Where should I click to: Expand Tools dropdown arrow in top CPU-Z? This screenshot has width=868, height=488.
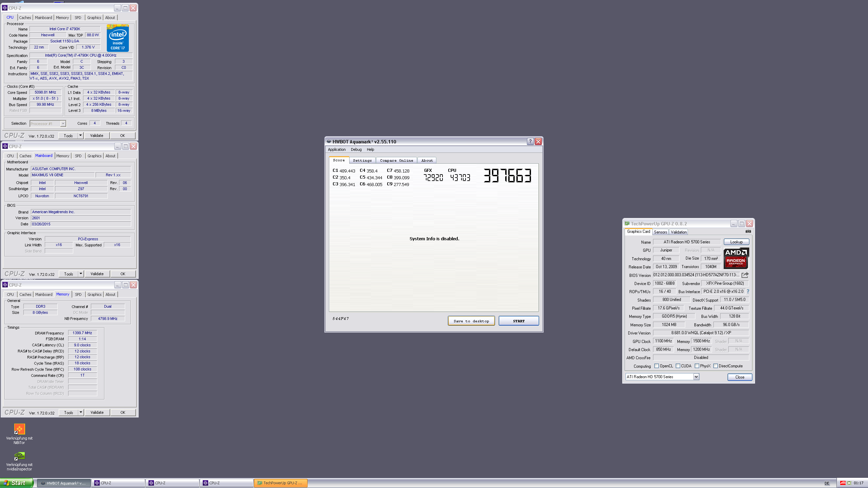(x=80, y=136)
